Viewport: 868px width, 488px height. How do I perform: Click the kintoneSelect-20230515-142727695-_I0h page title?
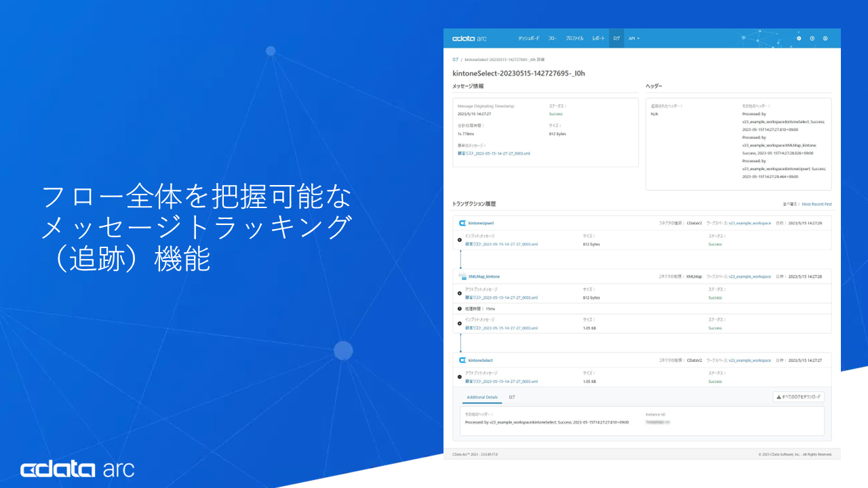pos(518,73)
